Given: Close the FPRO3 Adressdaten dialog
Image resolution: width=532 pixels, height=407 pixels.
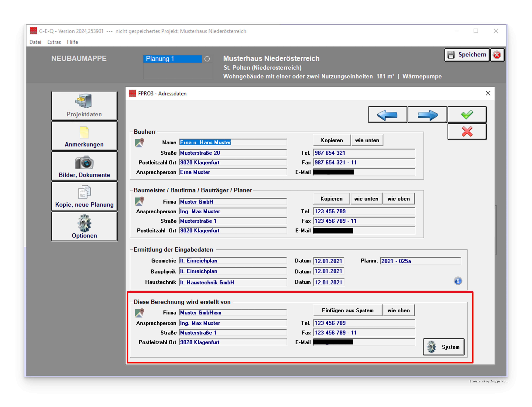Looking at the screenshot, I should [x=488, y=93].
